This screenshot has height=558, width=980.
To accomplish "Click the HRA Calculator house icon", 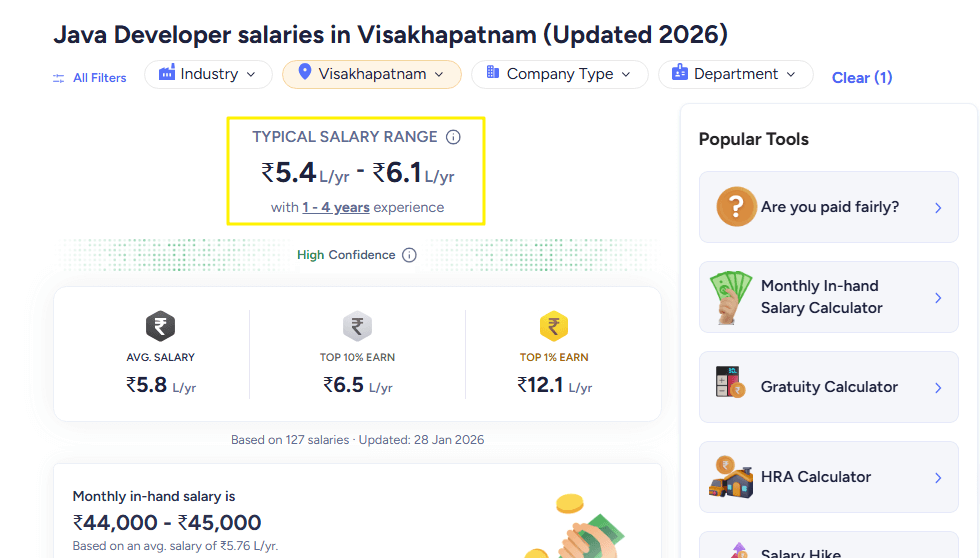I will click(731, 477).
